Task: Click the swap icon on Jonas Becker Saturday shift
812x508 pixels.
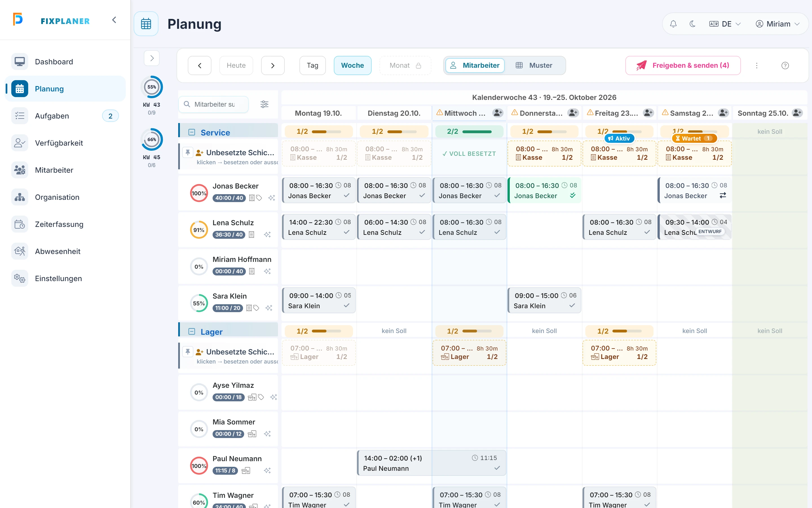Action: 723,195
